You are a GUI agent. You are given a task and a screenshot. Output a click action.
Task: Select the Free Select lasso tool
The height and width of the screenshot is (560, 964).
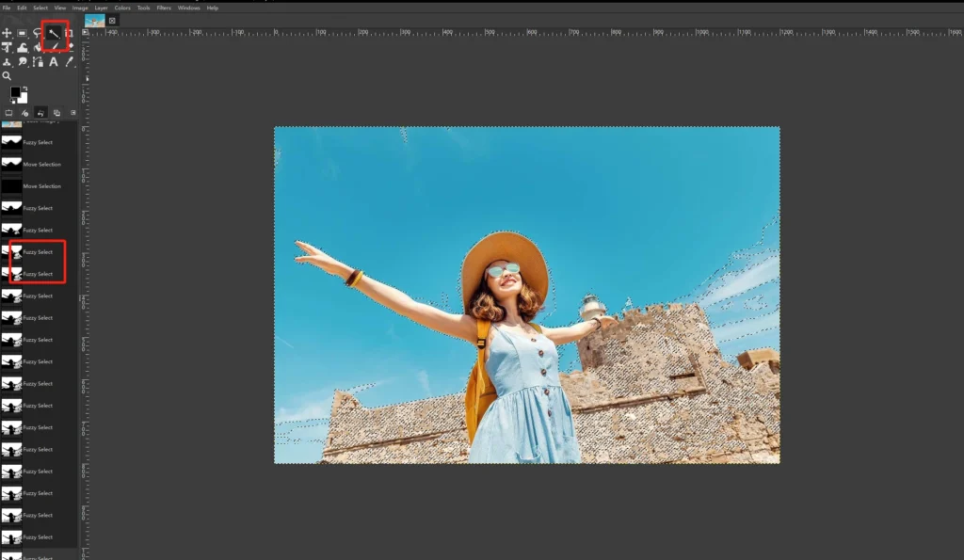[x=38, y=33]
